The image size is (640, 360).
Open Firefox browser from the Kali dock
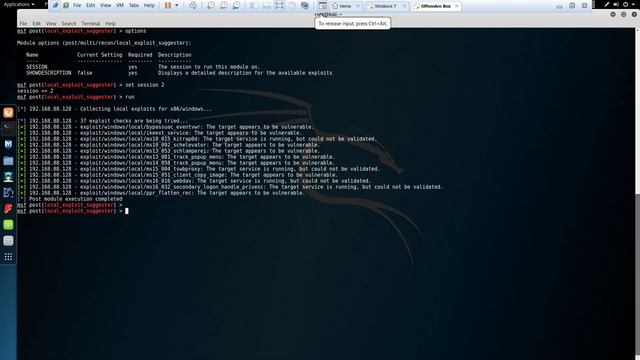[x=8, y=113]
